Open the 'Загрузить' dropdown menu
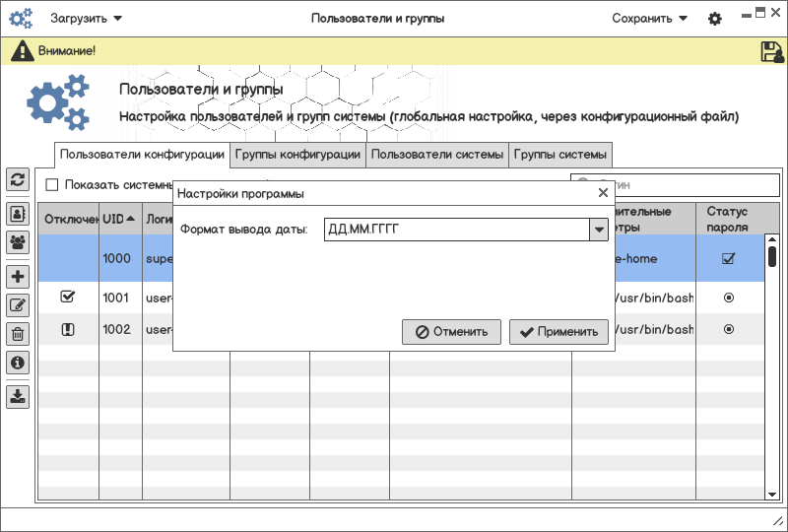 click(87, 18)
